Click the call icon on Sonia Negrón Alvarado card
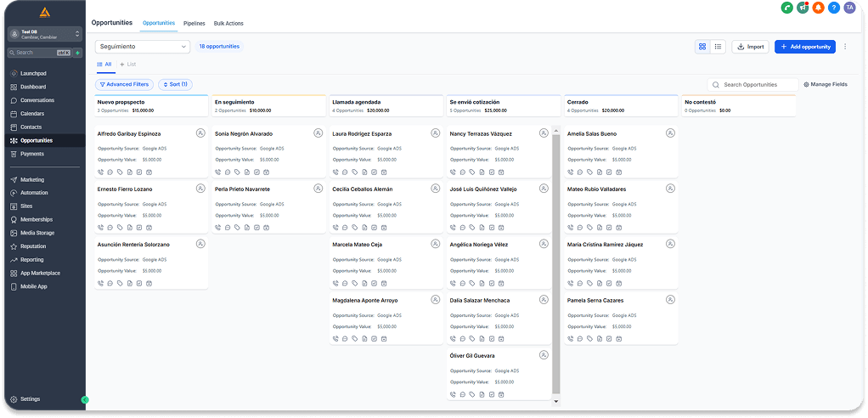Image resolution: width=868 pixels, height=418 pixels. (x=218, y=172)
